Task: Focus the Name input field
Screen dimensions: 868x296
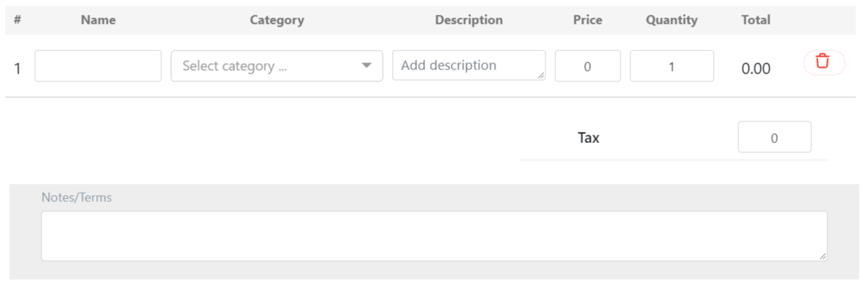Action: pos(98,66)
